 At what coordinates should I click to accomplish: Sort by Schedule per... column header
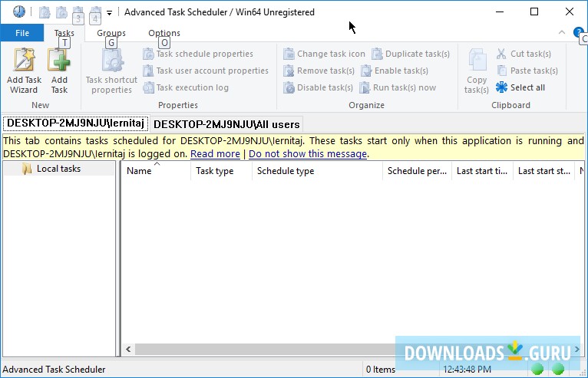tap(417, 171)
